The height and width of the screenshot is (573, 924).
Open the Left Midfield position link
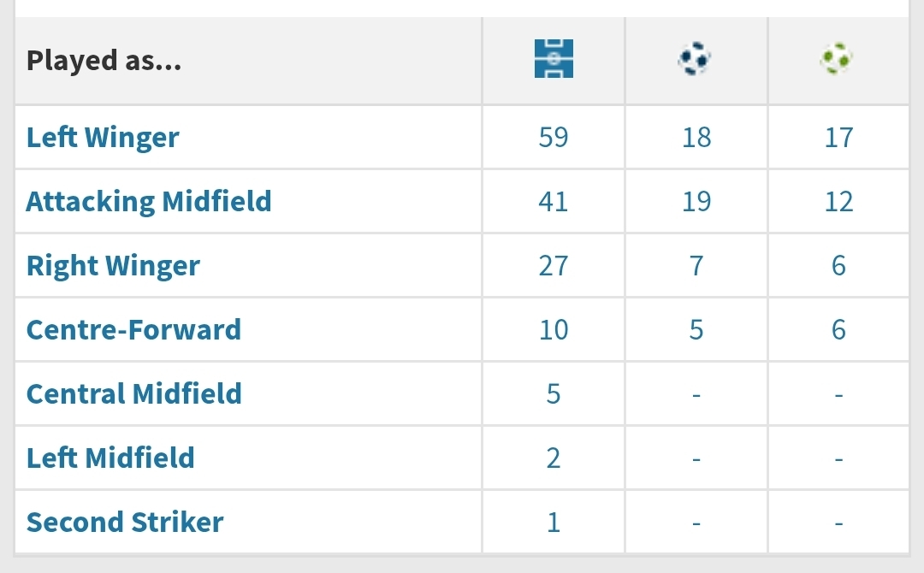[110, 458]
